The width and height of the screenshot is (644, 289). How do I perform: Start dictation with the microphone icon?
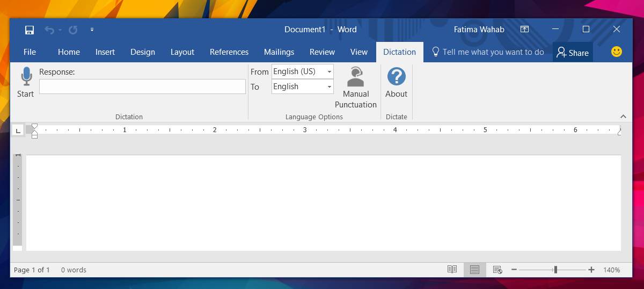tap(26, 77)
